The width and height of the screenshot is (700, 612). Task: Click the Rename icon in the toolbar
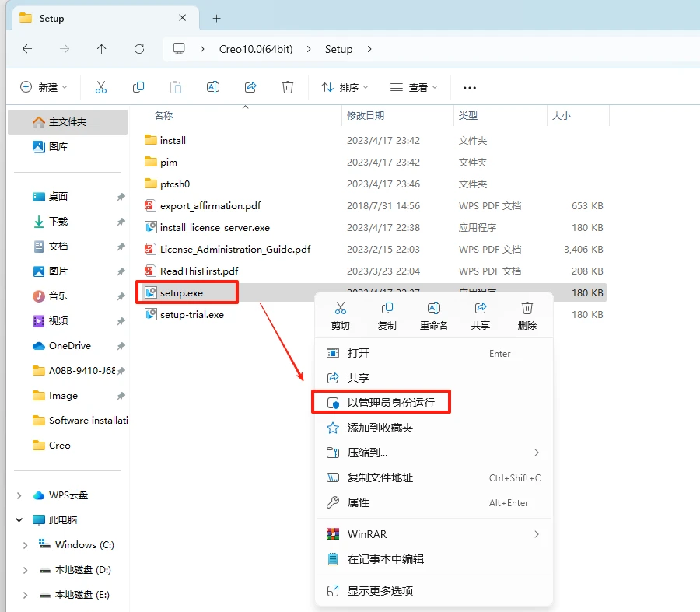(x=212, y=87)
